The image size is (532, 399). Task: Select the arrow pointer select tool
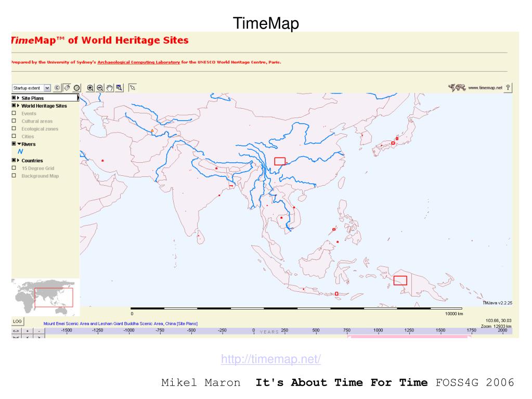coord(132,88)
